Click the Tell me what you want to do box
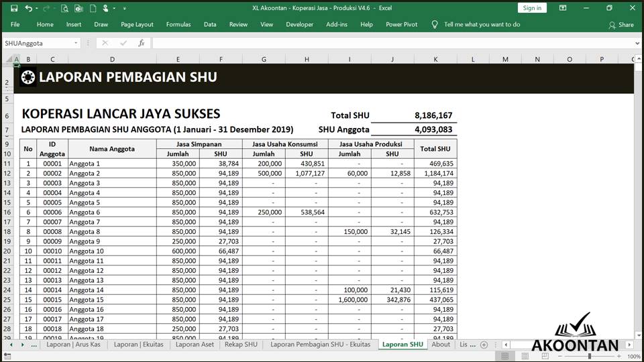The width and height of the screenshot is (644, 362). 482,25
